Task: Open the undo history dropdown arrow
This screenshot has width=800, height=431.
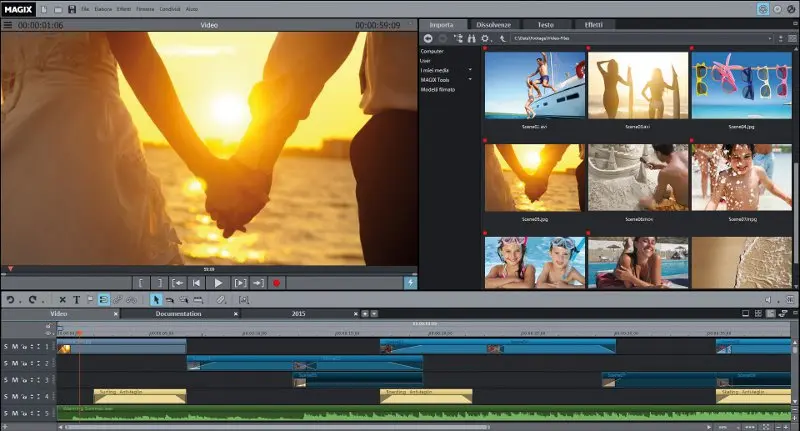Action: coord(20,301)
